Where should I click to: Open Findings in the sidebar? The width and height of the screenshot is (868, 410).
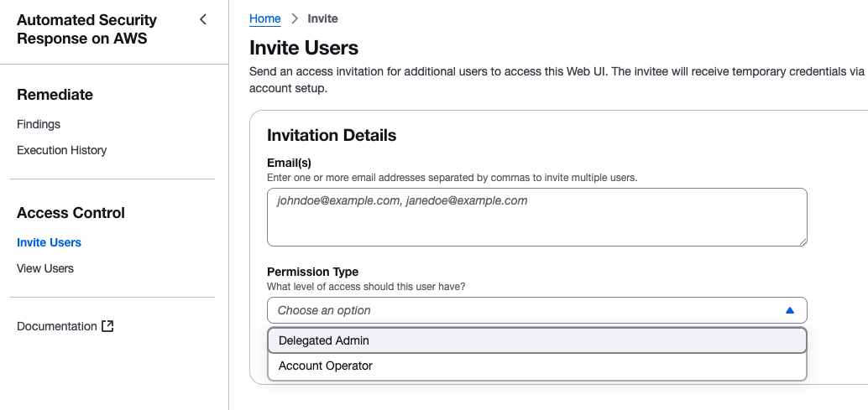pos(39,124)
